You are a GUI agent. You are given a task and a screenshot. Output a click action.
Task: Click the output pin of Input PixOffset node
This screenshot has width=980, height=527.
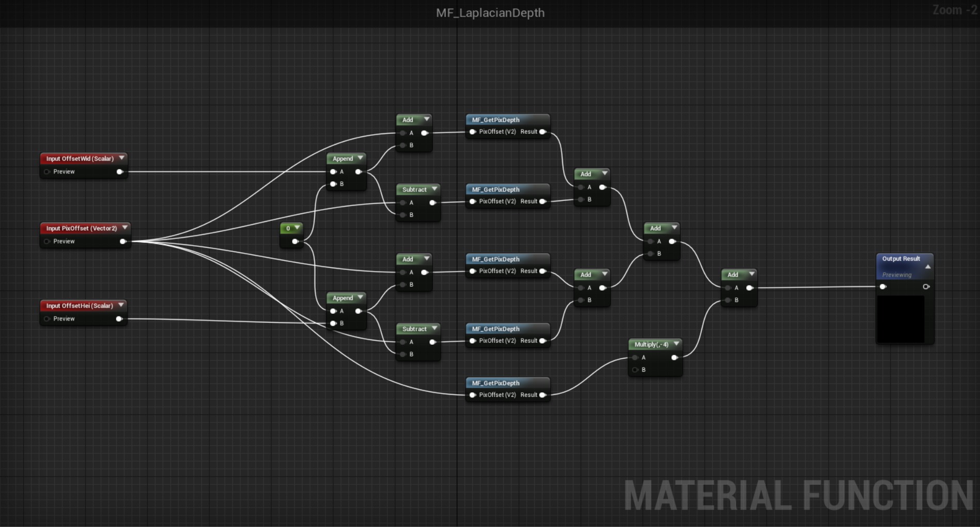click(123, 242)
